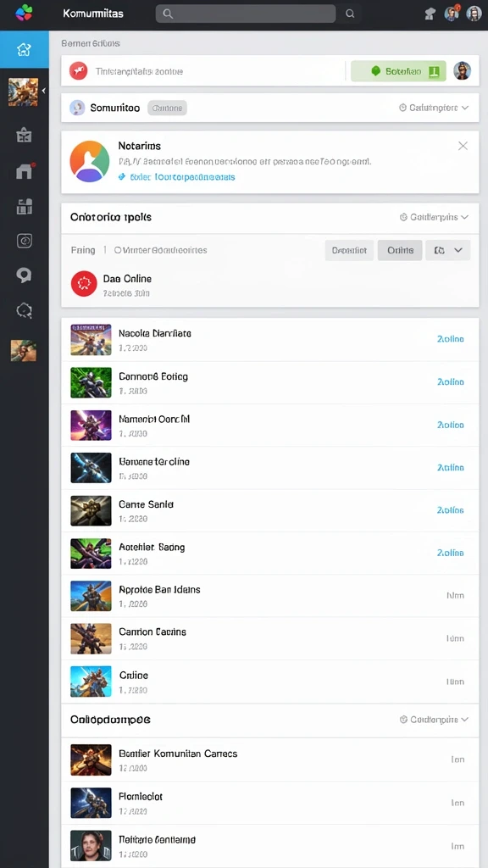Click the red Dae Online circle icon
Image resolution: width=488 pixels, height=868 pixels.
click(84, 284)
